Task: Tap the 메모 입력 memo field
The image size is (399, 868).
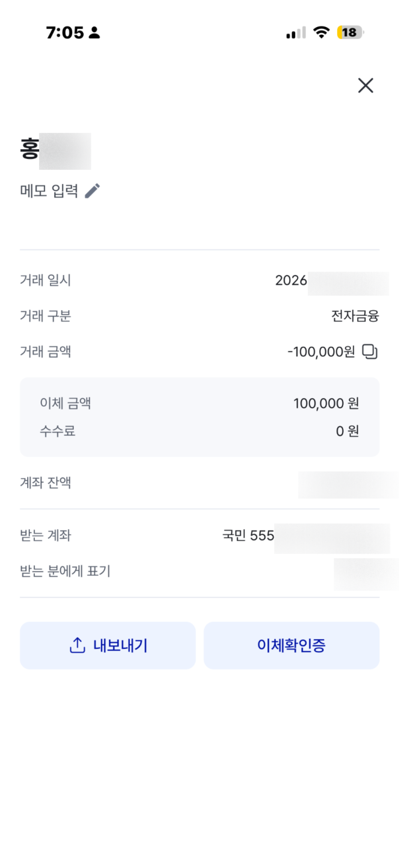Action: (x=60, y=191)
